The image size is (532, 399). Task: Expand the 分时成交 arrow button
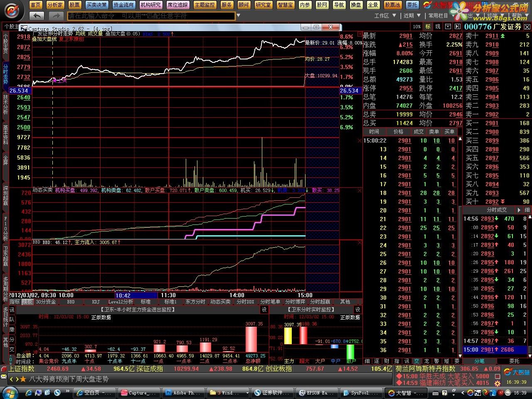[x=519, y=210]
